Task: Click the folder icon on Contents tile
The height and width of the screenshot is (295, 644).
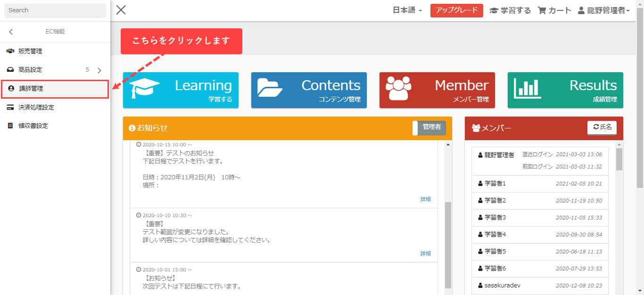Action: tap(270, 88)
